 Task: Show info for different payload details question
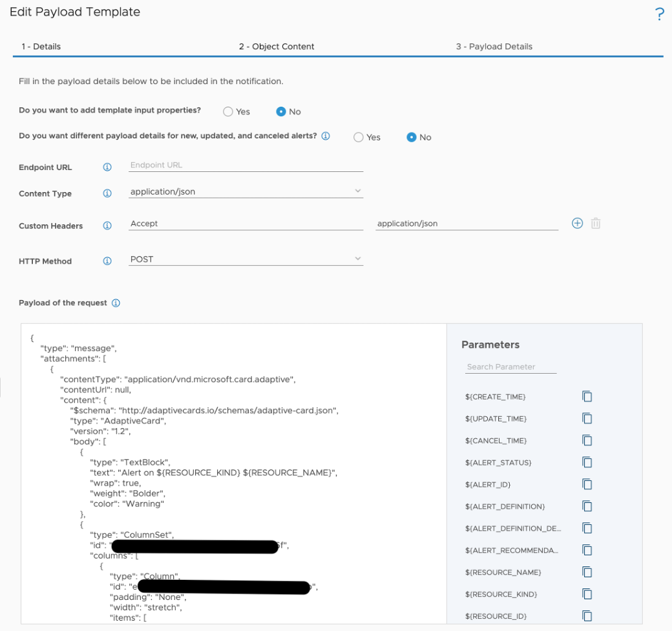point(326,136)
